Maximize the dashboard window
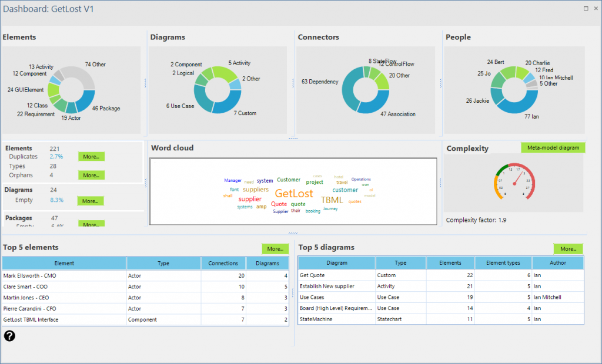 586,8
